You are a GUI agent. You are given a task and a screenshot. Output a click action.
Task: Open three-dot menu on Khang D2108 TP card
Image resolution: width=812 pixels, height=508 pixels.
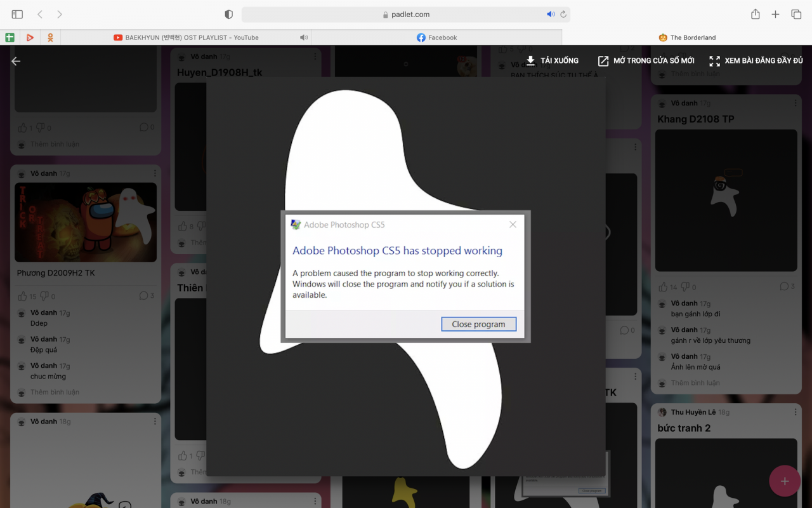(795, 103)
